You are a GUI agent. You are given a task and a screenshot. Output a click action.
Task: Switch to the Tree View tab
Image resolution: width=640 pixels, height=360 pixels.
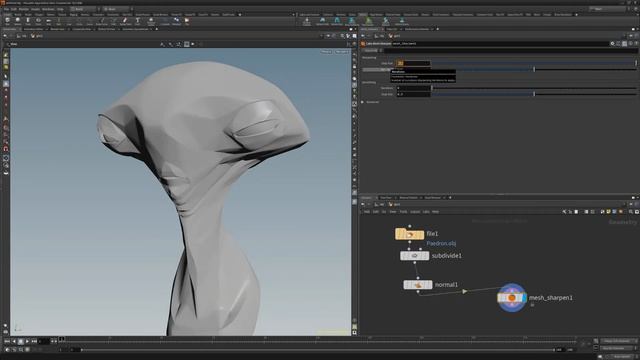[386, 198]
